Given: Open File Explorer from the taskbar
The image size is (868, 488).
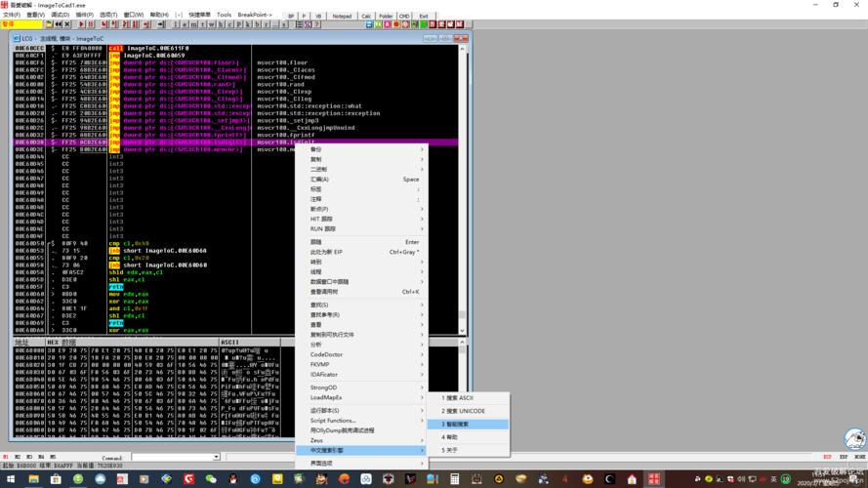Looking at the screenshot, I should pos(33,479).
